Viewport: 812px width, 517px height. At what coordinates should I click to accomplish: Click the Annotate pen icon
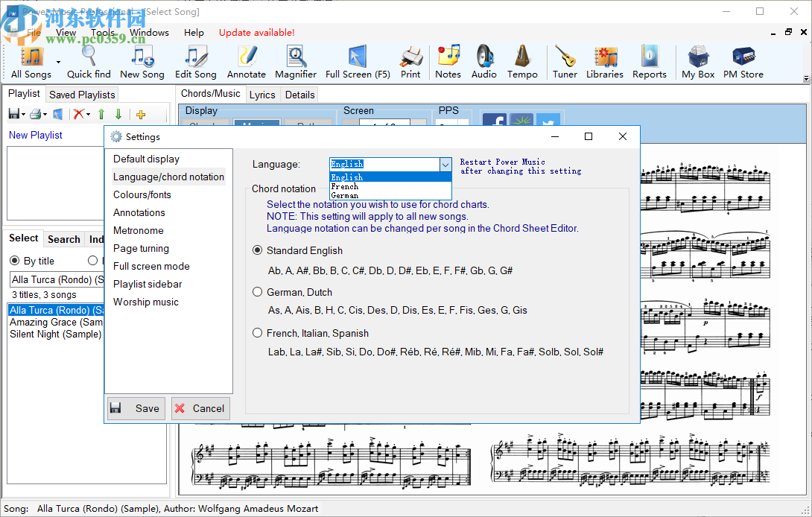[247, 61]
